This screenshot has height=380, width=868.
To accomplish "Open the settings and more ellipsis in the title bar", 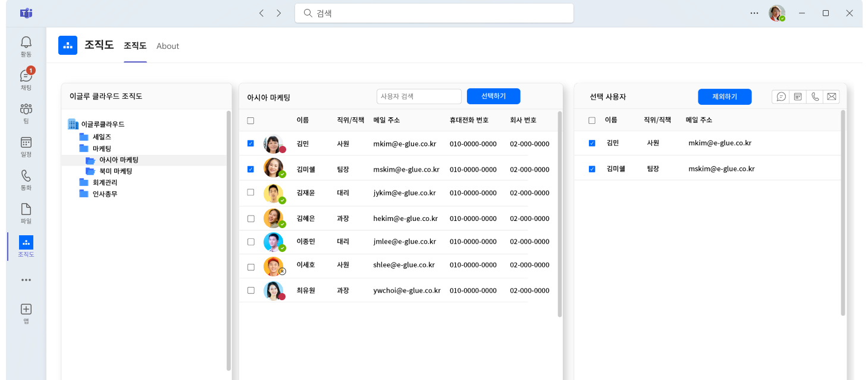I will [x=754, y=13].
